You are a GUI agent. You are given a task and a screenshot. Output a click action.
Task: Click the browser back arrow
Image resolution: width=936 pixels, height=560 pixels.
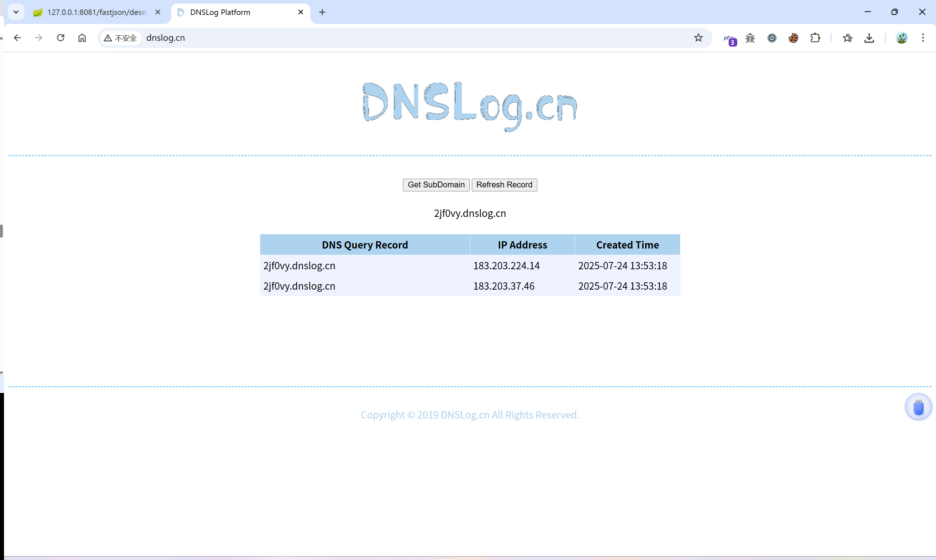[17, 38]
